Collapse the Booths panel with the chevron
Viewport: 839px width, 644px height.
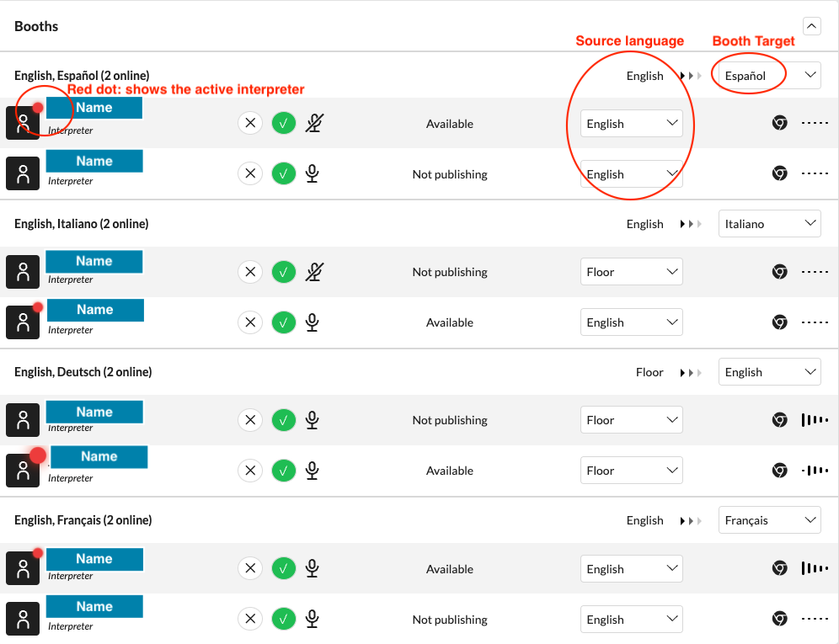click(x=811, y=26)
